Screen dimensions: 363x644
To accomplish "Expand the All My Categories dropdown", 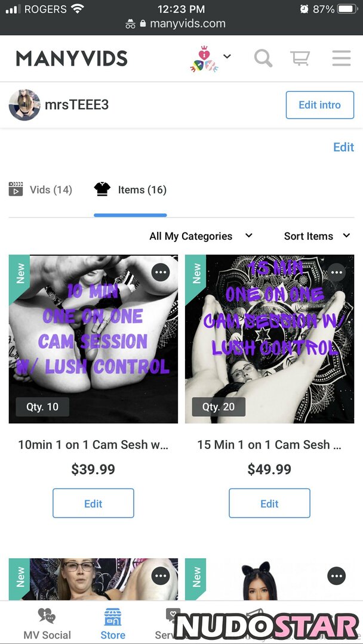I will 201,236.
